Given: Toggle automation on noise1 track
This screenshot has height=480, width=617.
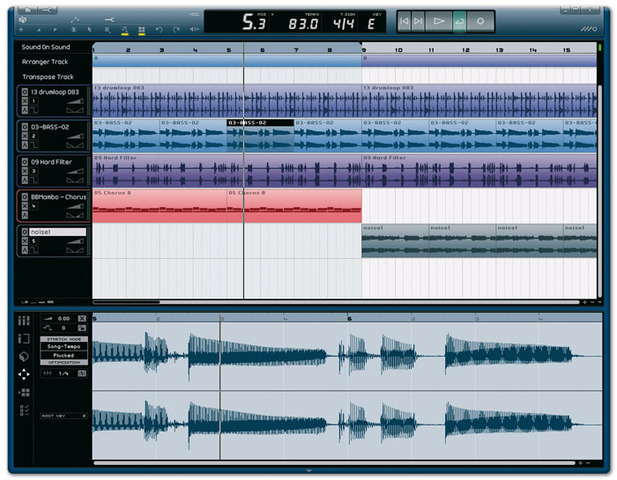Looking at the screenshot, I should click(25, 250).
